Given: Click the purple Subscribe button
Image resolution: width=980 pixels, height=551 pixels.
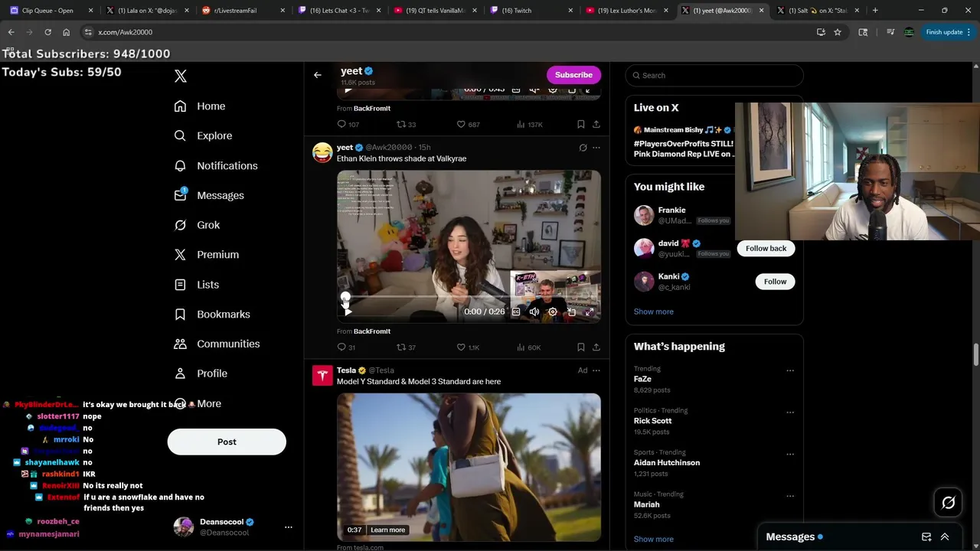Looking at the screenshot, I should coord(573,75).
